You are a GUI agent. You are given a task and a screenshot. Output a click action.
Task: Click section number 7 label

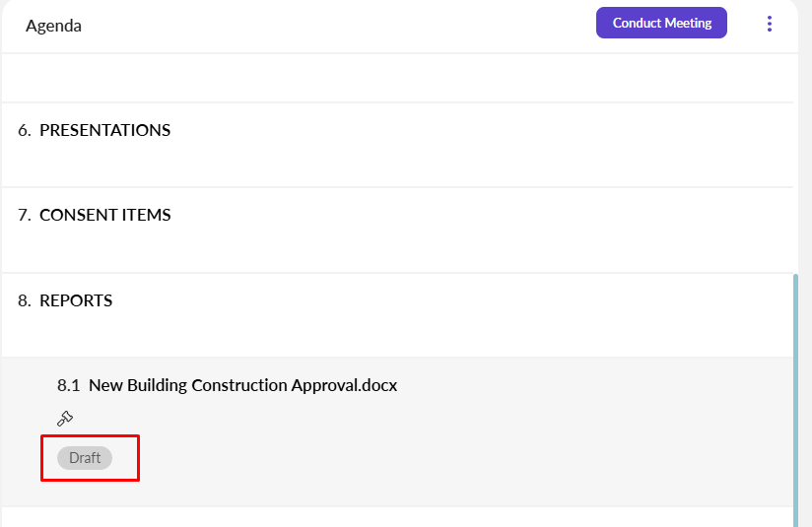click(x=25, y=215)
